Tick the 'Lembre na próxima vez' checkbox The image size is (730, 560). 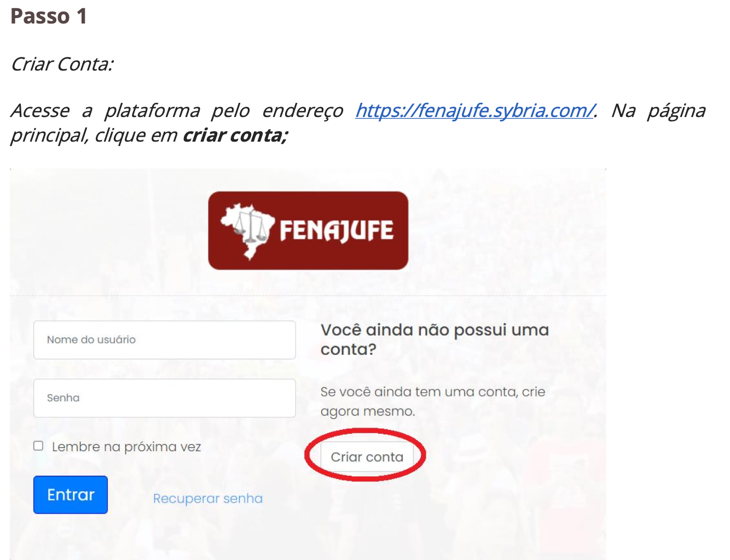pyautogui.click(x=38, y=446)
